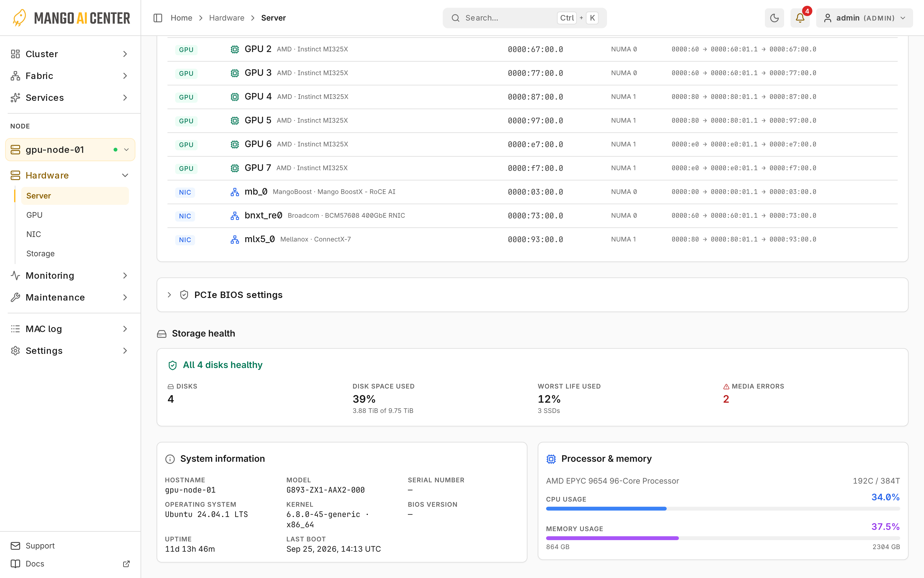Expand PCIe BIOS settings section
Screen dimensions: 924x578
pyautogui.click(x=169, y=295)
